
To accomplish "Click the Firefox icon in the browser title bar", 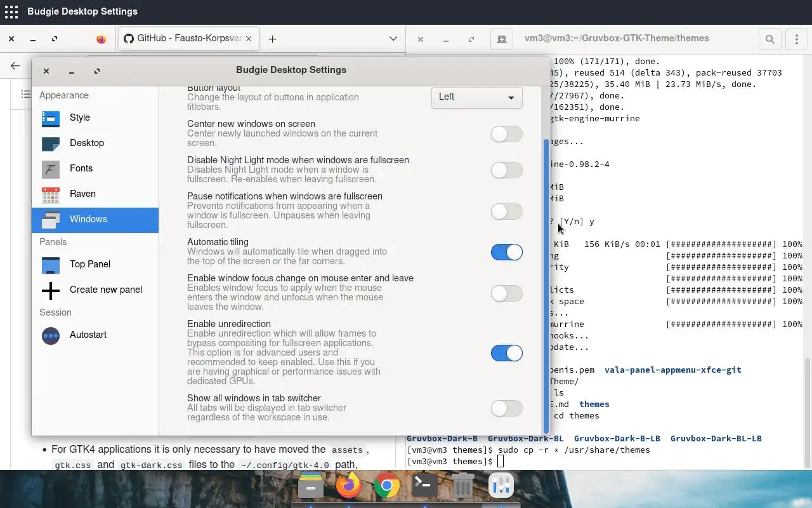I will pos(101,39).
